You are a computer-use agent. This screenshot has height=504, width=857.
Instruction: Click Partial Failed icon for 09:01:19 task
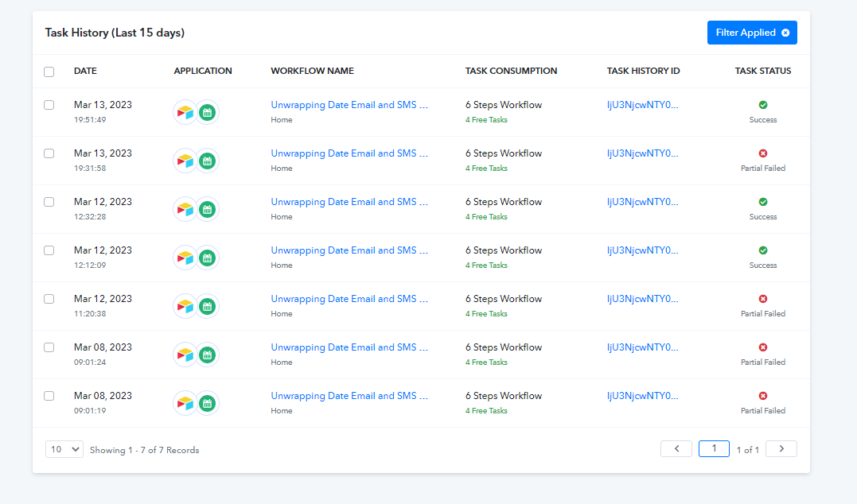pos(763,396)
